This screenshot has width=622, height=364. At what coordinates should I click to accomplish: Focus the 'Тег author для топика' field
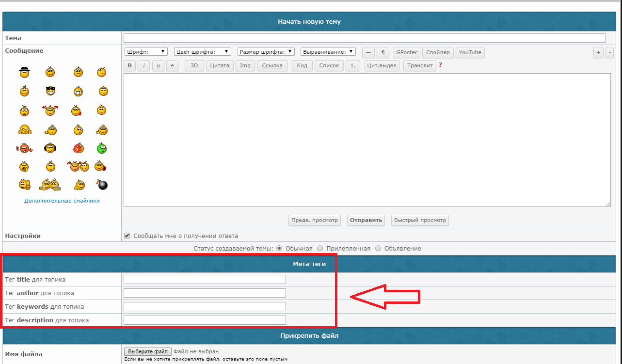(205, 293)
